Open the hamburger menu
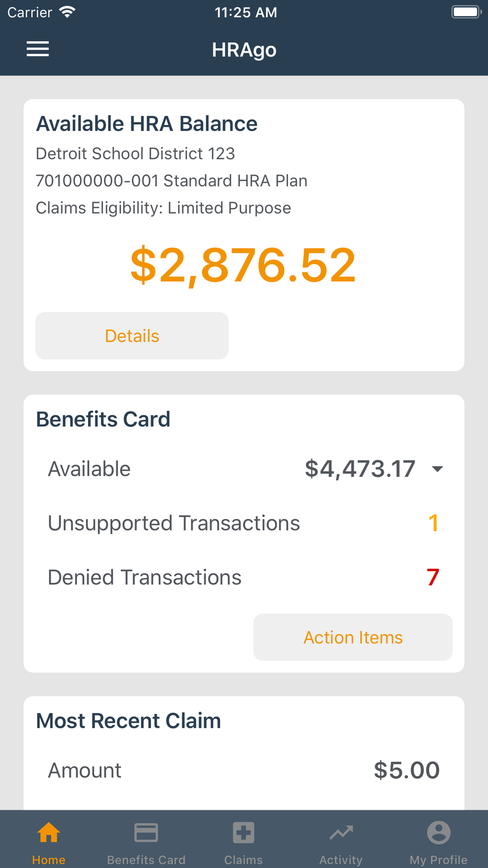Viewport: 488px width, 868px height. [38, 49]
